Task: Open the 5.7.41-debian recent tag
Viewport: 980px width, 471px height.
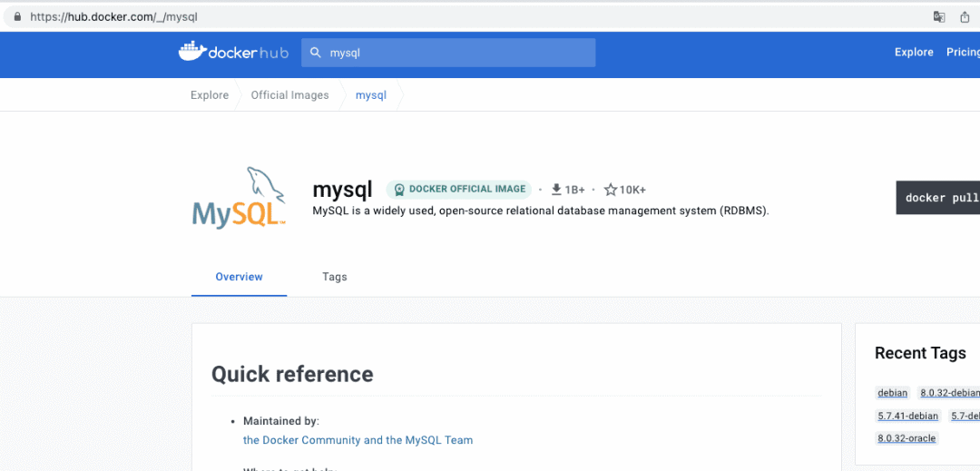Action: tap(907, 416)
